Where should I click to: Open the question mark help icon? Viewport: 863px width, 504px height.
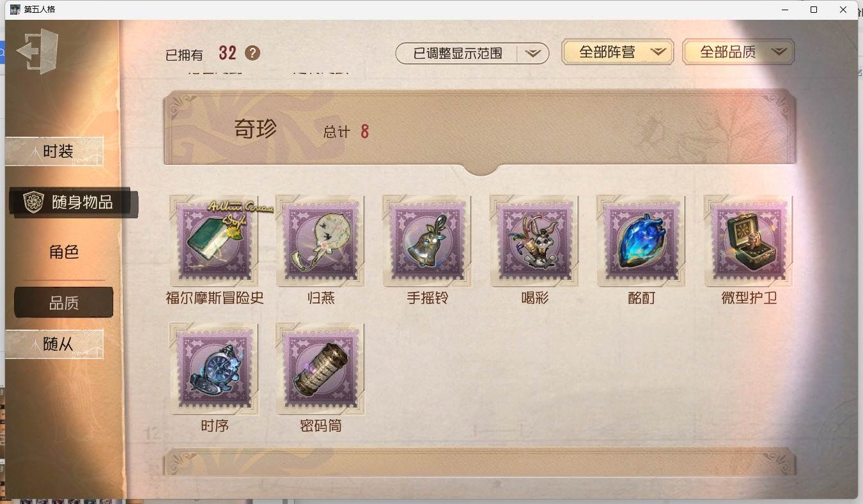pyautogui.click(x=253, y=53)
